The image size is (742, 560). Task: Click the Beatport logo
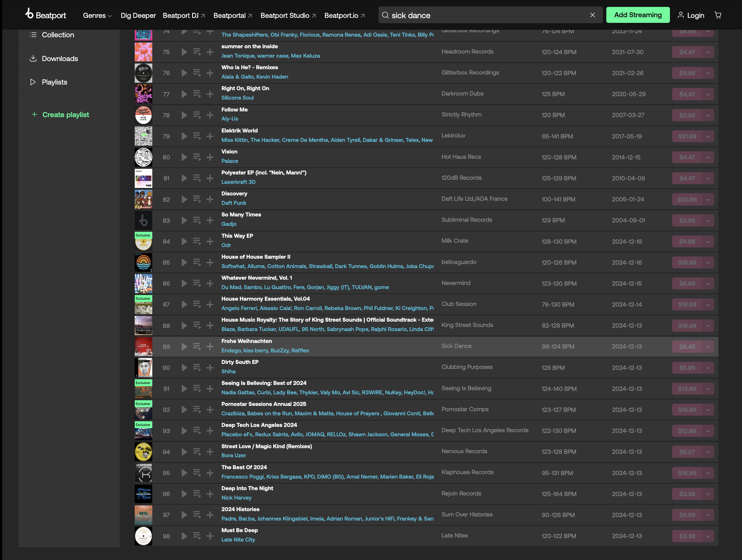point(46,15)
